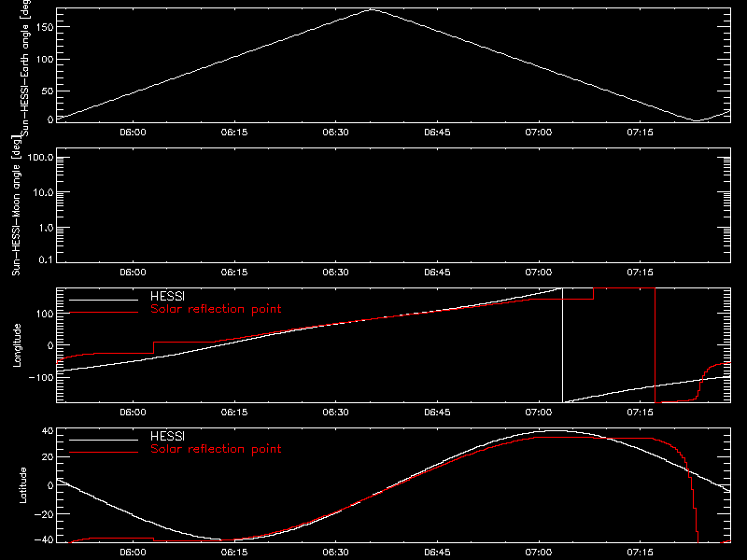Select HESSI legend label in Latitude plot
747x560 pixels.
(x=167, y=436)
